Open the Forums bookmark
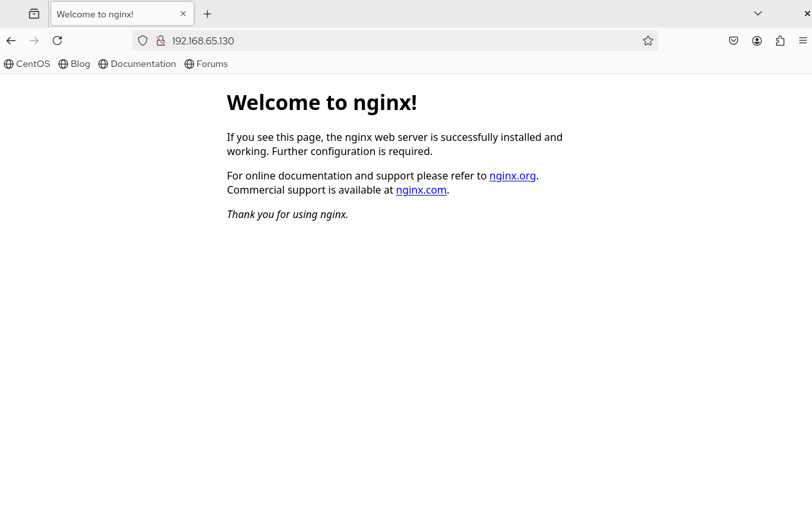 [x=206, y=64]
